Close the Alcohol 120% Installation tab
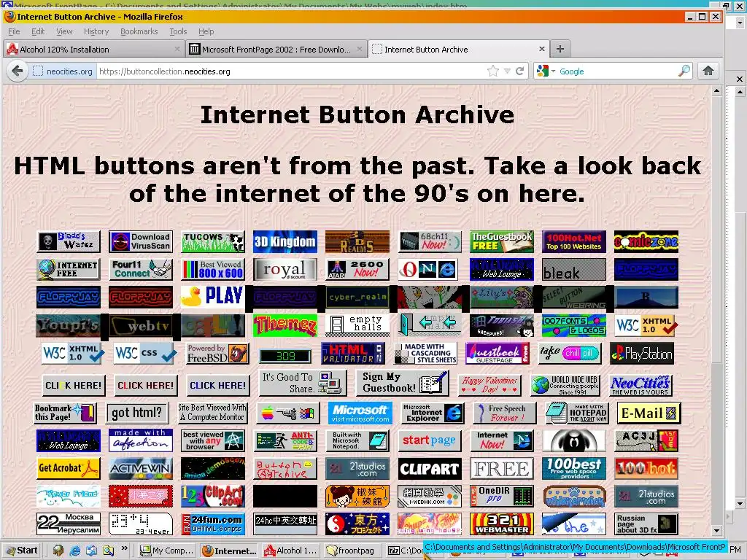 tap(177, 49)
